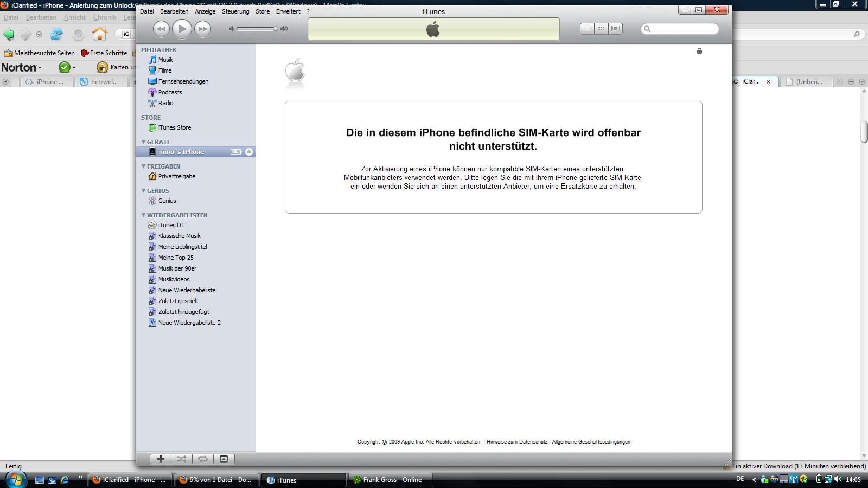Open the Erweitert menu
The height and width of the screenshot is (488, 868).
coord(288,11)
